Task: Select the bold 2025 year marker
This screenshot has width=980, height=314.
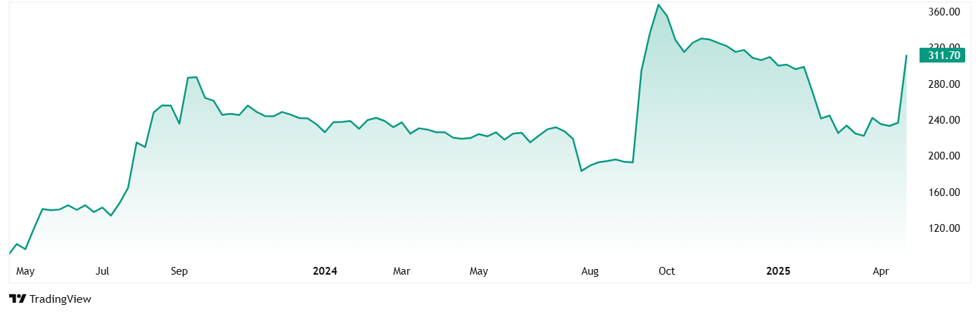Action: tap(778, 271)
